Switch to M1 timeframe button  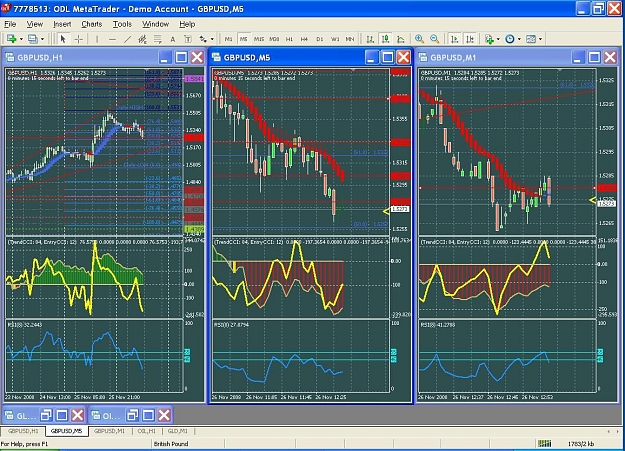(228, 39)
